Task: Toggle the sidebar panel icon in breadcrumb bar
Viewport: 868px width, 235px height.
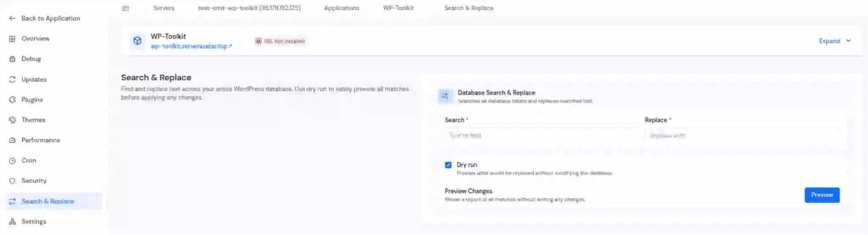Action: click(x=126, y=8)
